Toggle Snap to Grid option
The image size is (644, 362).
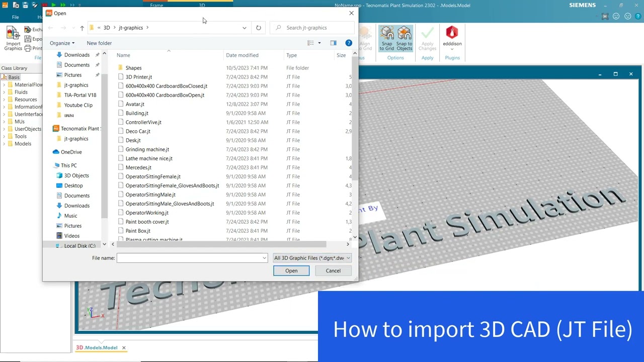pyautogui.click(x=387, y=39)
